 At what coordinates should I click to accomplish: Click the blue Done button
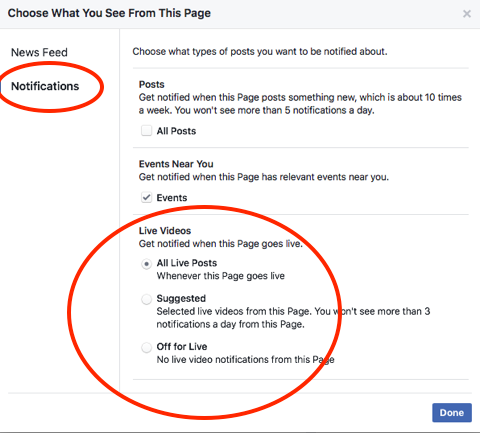pos(452,413)
